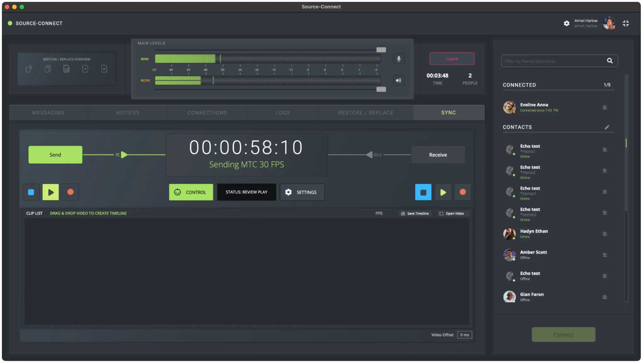Open the settings gear in header
Screen dimensions: 644x364
point(566,23)
